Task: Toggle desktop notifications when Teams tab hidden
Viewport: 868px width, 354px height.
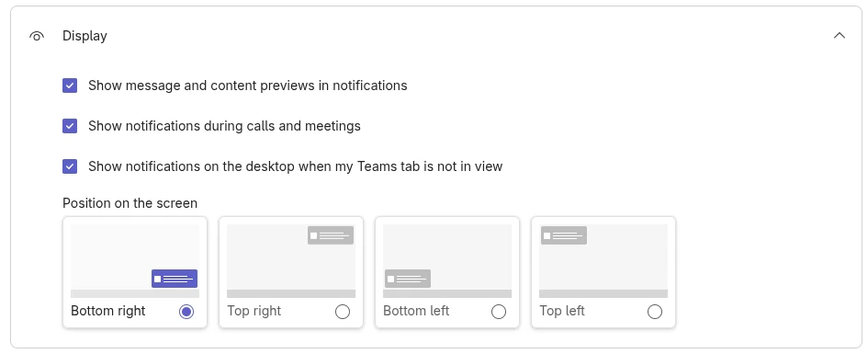Action: tap(70, 166)
